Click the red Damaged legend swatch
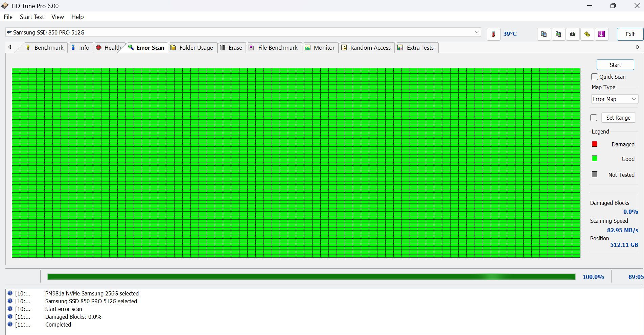This screenshot has height=335, width=644. coord(595,144)
